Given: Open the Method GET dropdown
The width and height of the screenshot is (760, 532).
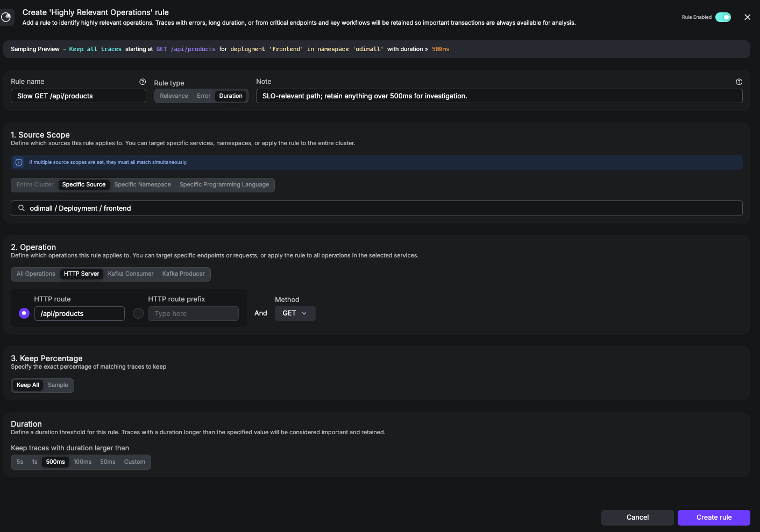Looking at the screenshot, I should (x=295, y=313).
